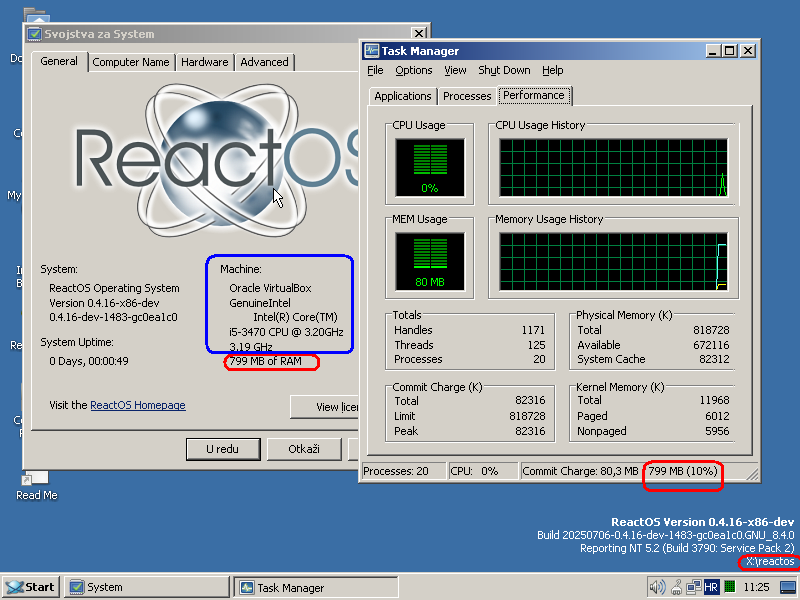
Task: Click the Handles value 1171
Action: [533, 330]
